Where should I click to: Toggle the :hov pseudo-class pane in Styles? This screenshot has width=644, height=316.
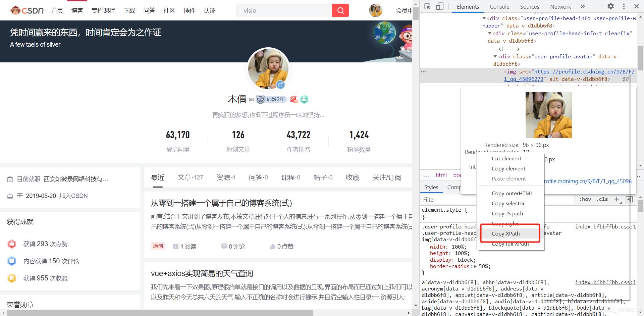pos(585,199)
